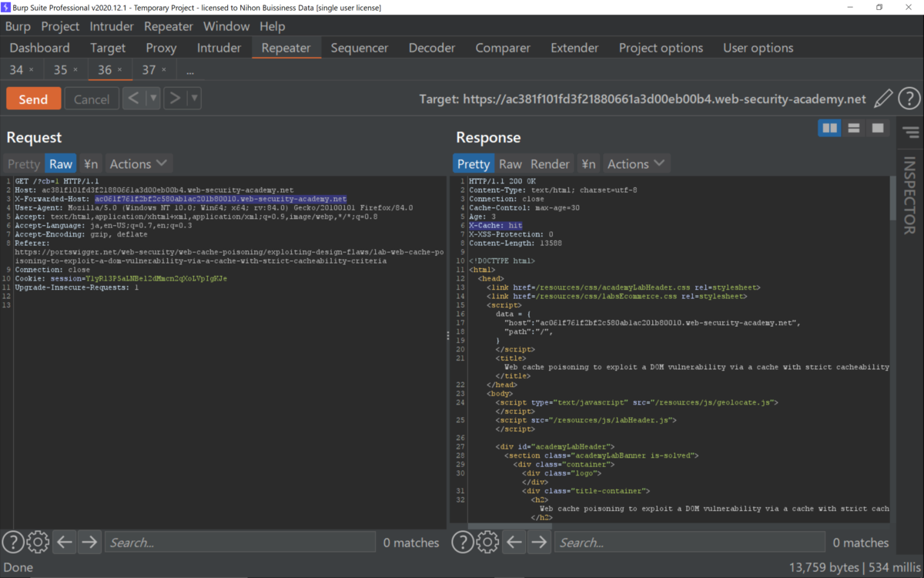924x578 pixels.
Task: Go to next Request search match
Action: (89, 543)
